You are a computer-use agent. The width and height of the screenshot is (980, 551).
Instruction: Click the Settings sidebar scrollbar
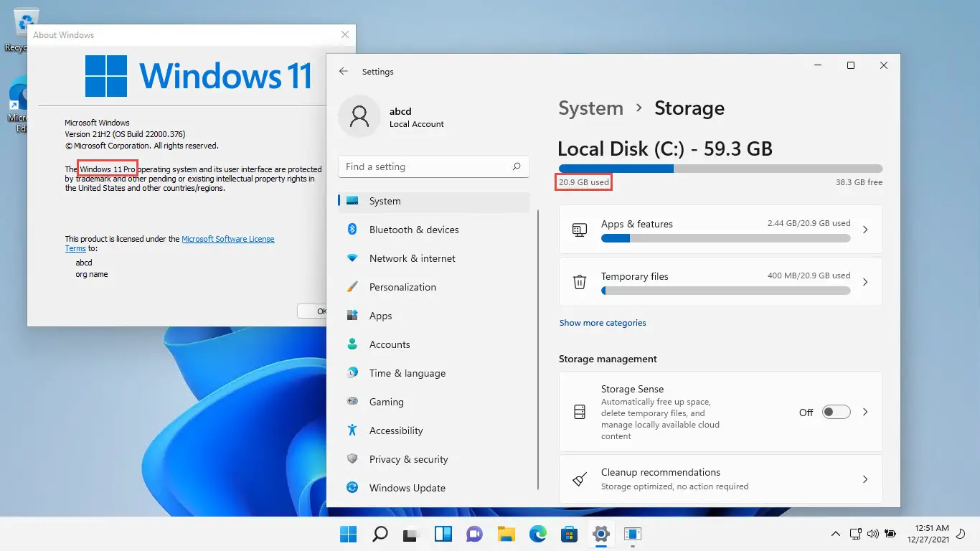(x=537, y=349)
